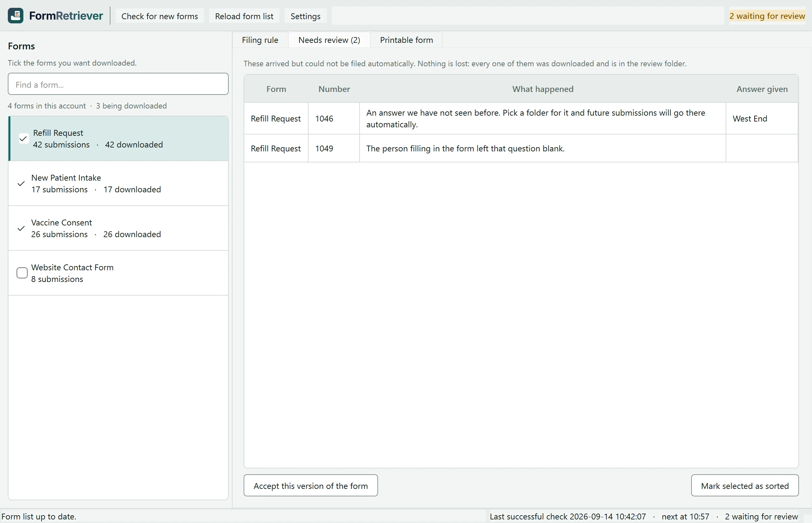Select the Vaccine Consent form row
The width and height of the screenshot is (812, 523).
118,228
